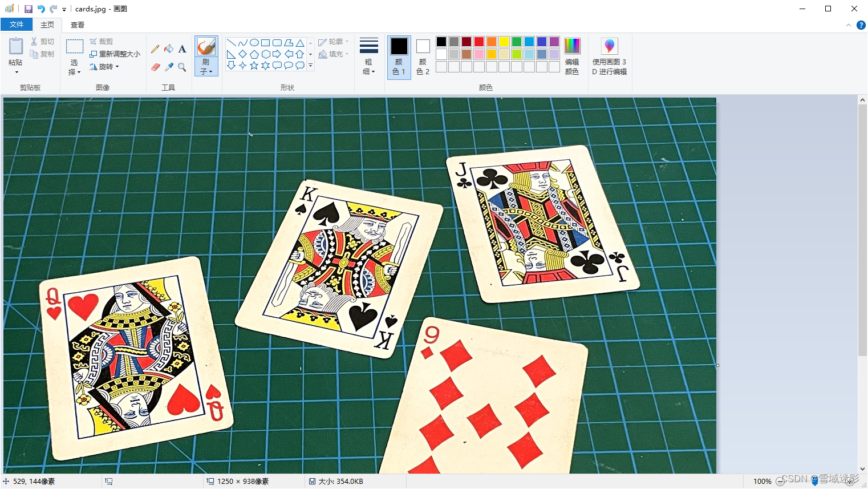
Task: Open the 粗细 line thickness dropdown
Action: (369, 56)
